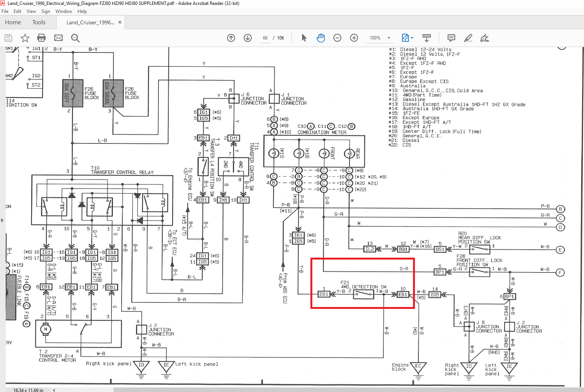Click the scroll left arrow at bottom
The height and width of the screenshot is (392, 584).
pyautogui.click(x=54, y=390)
